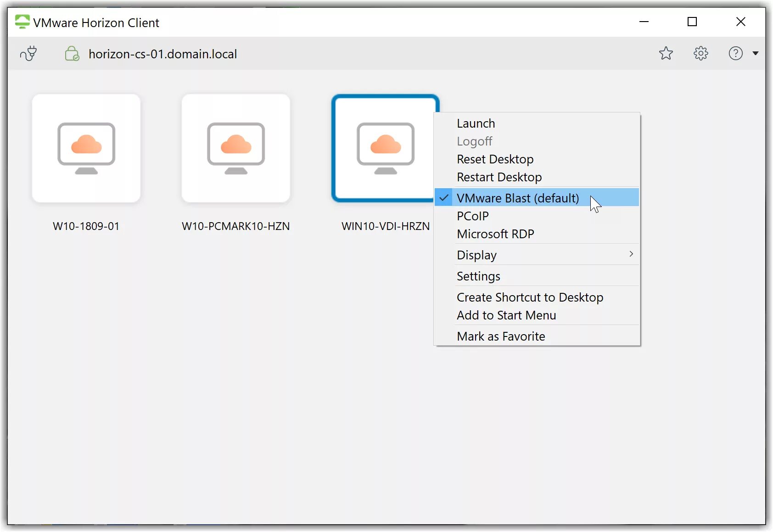Choose Reset Desktop in the context menu
This screenshot has height=532, width=773.
point(537,159)
